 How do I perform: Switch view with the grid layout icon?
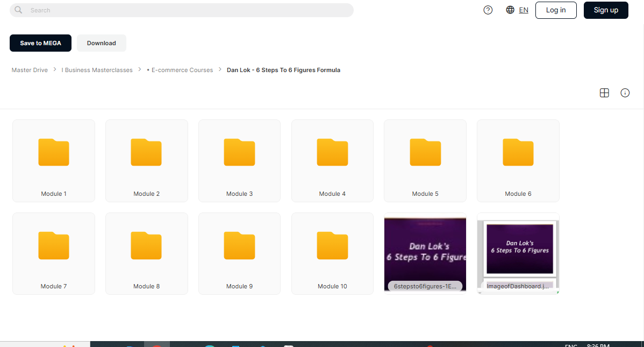pyautogui.click(x=604, y=93)
